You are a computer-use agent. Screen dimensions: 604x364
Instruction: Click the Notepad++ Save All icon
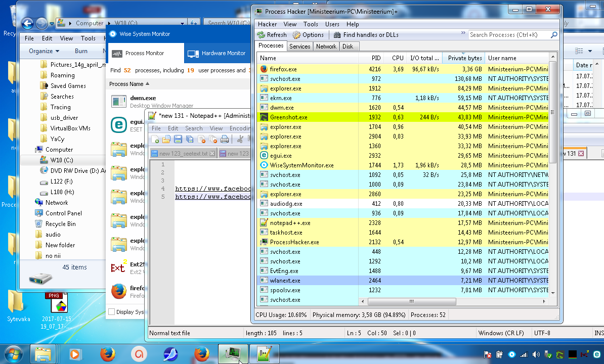(190, 140)
